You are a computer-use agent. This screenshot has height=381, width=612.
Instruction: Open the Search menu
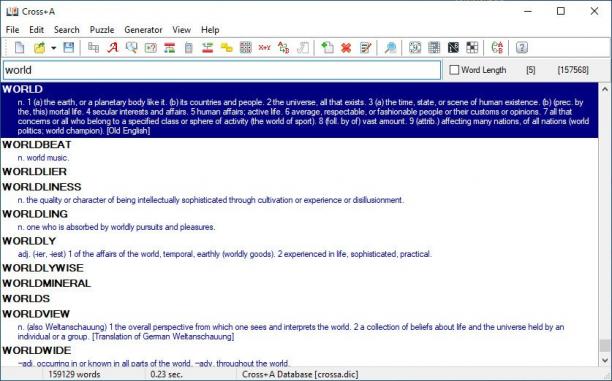pyautogui.click(x=67, y=30)
